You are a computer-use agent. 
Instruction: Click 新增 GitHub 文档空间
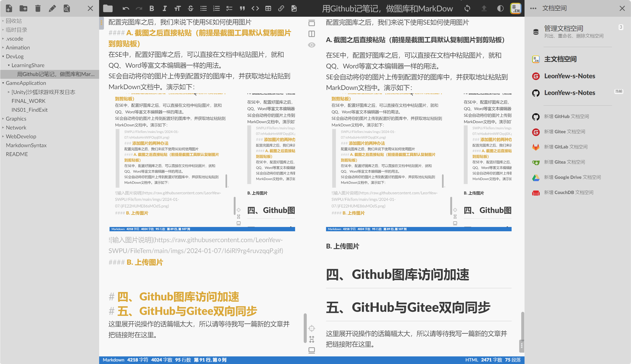pos(566,117)
